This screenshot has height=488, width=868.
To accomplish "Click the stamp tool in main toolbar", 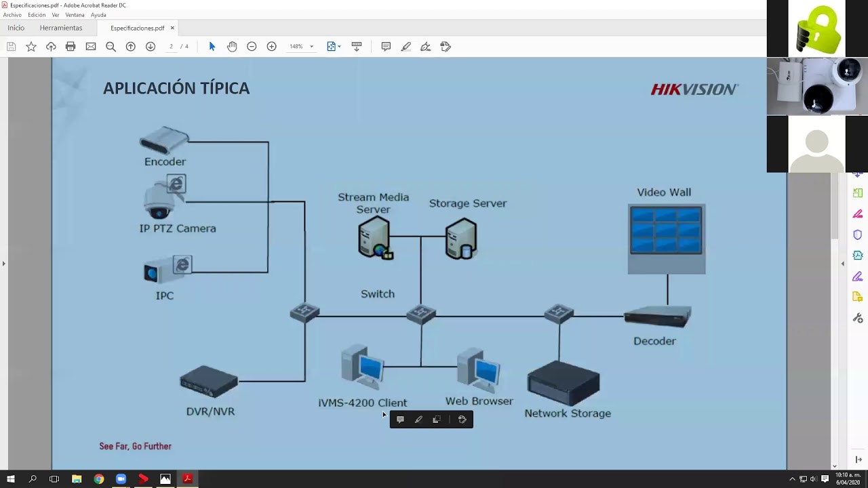I will (x=446, y=47).
